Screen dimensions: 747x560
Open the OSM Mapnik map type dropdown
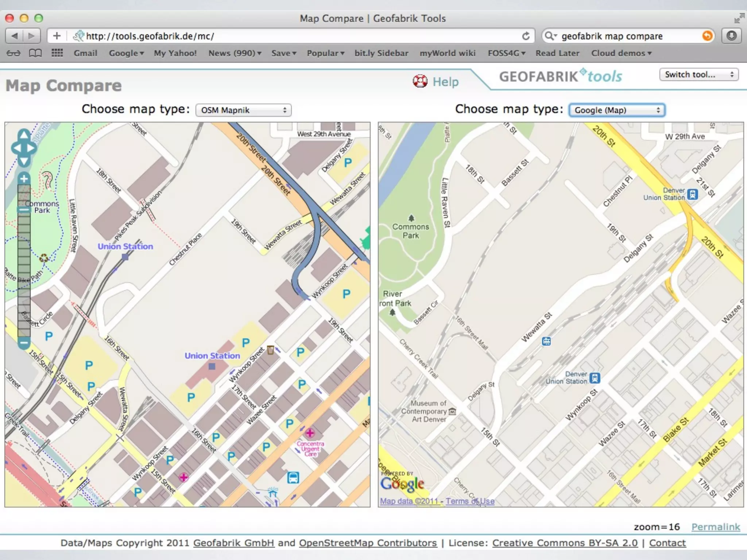243,110
